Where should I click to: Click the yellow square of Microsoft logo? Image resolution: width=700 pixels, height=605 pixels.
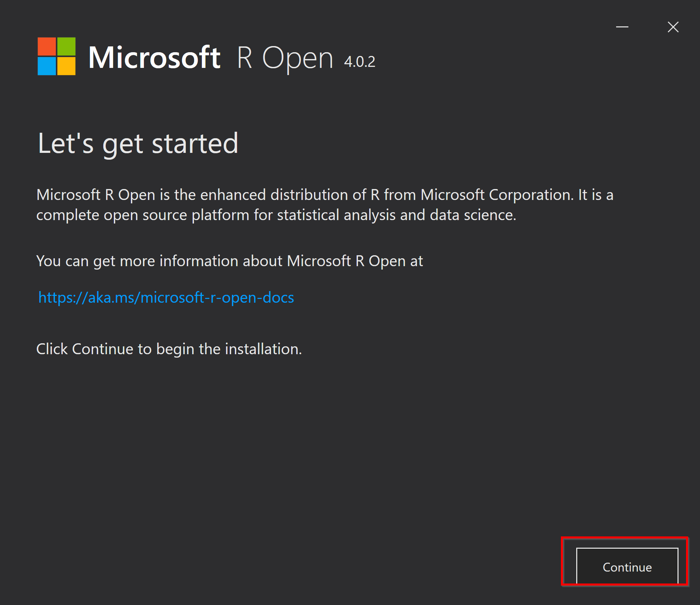pyautogui.click(x=66, y=66)
